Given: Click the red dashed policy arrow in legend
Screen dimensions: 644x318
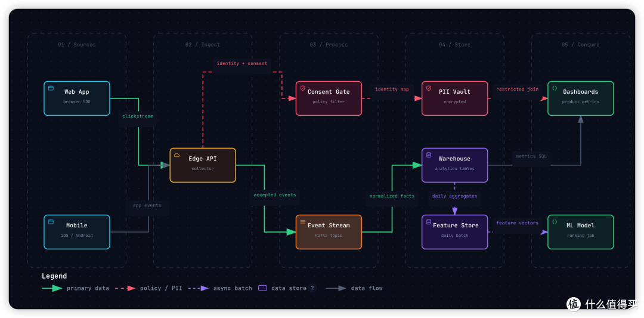Looking at the screenshot, I should point(125,288).
